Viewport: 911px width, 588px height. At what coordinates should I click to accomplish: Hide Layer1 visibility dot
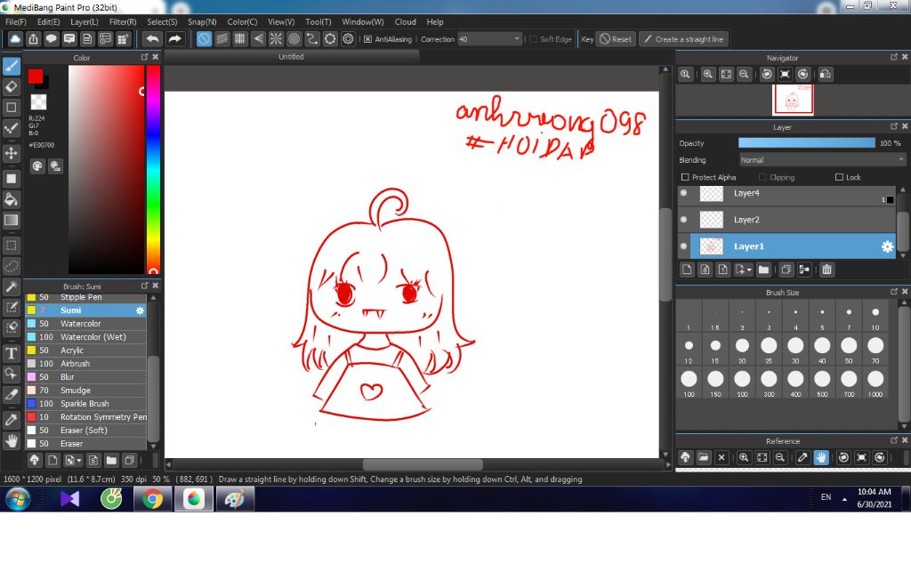(684, 246)
